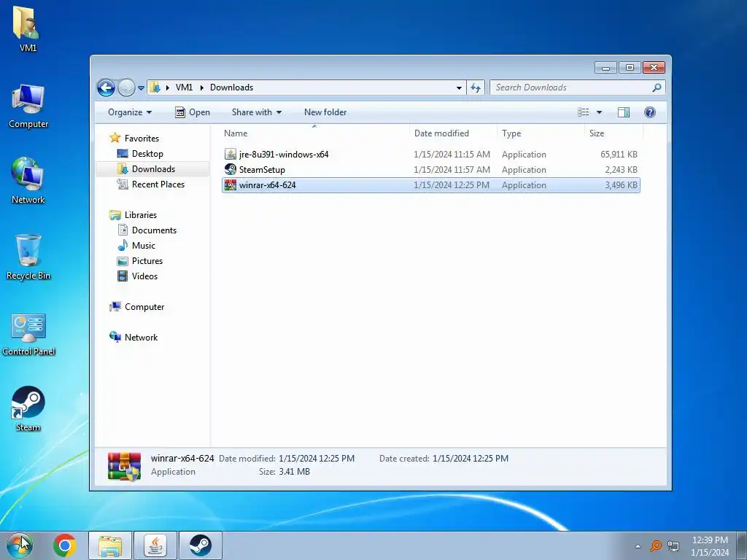The width and height of the screenshot is (747, 560).
Task: Select the jre-8u391-windows-x64 file
Action: click(430, 155)
